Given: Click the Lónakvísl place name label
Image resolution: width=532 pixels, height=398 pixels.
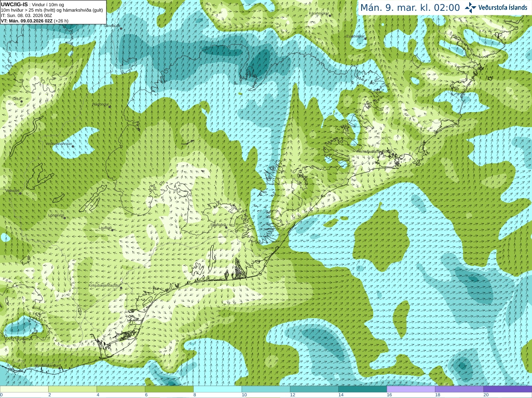Looking at the screenshot, I should pyautogui.click(x=56, y=215).
